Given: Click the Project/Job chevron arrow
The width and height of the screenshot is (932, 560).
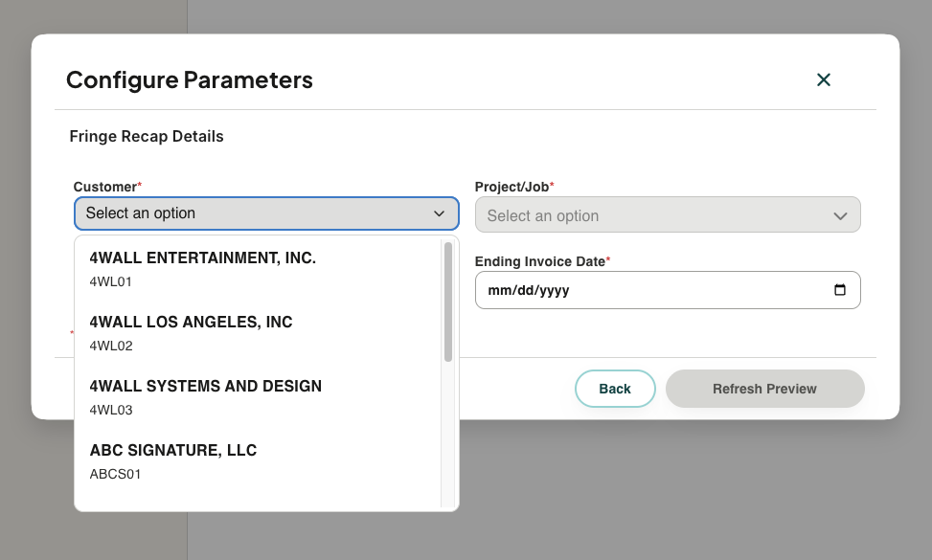Looking at the screenshot, I should tap(840, 216).
